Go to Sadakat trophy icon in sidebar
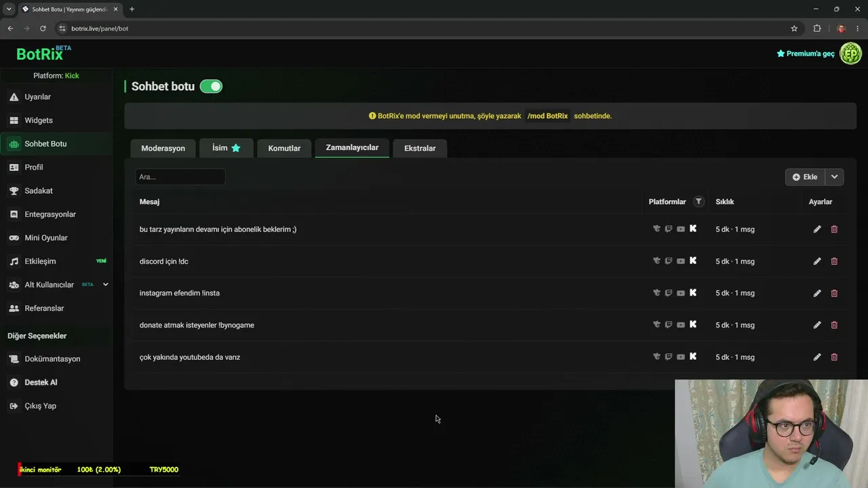The image size is (868, 488). 14,190
